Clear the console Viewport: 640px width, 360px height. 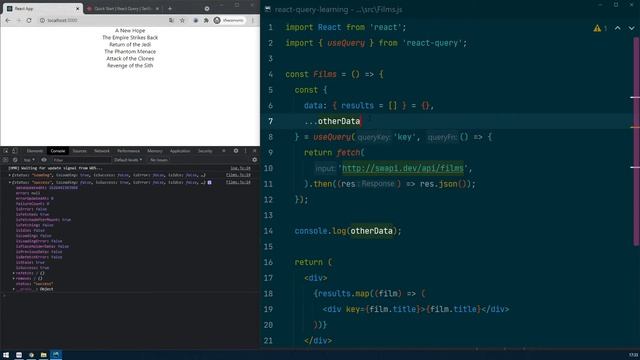(15, 160)
